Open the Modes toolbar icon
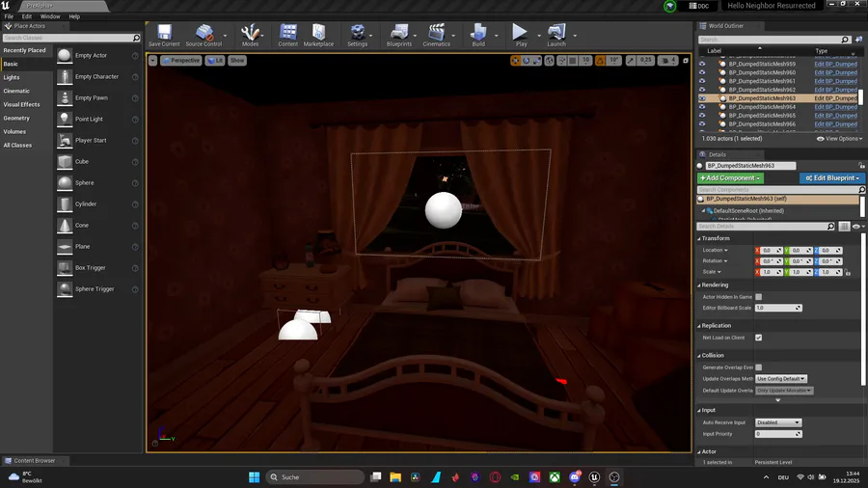Viewport: 868px width, 488px height. click(250, 35)
